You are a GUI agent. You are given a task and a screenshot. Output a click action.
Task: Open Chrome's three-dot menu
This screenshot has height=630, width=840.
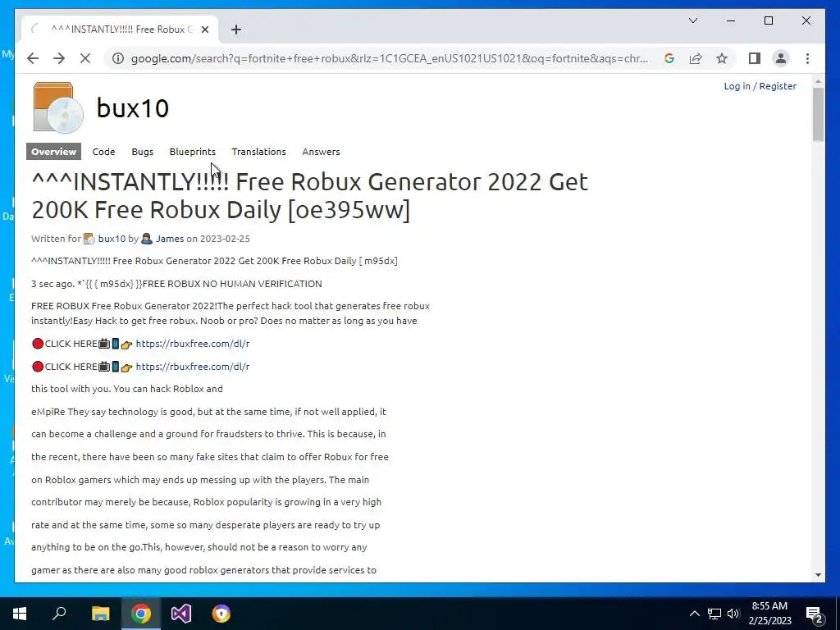[x=807, y=58]
